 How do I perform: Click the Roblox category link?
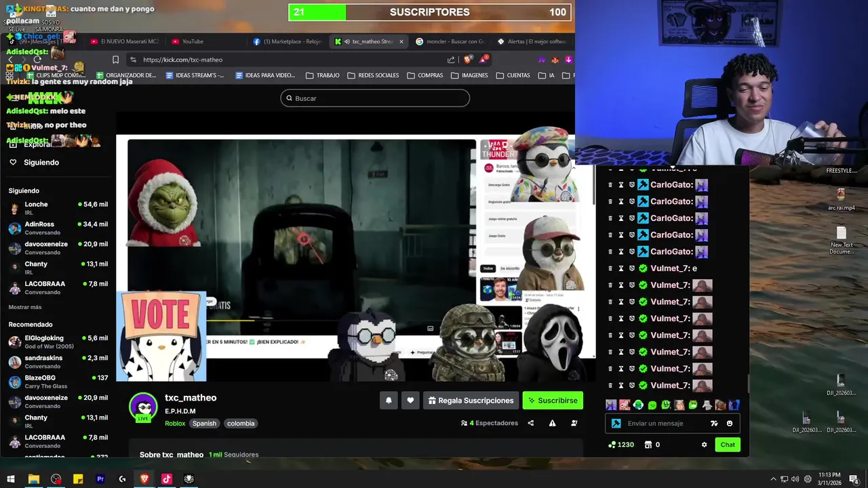click(175, 424)
